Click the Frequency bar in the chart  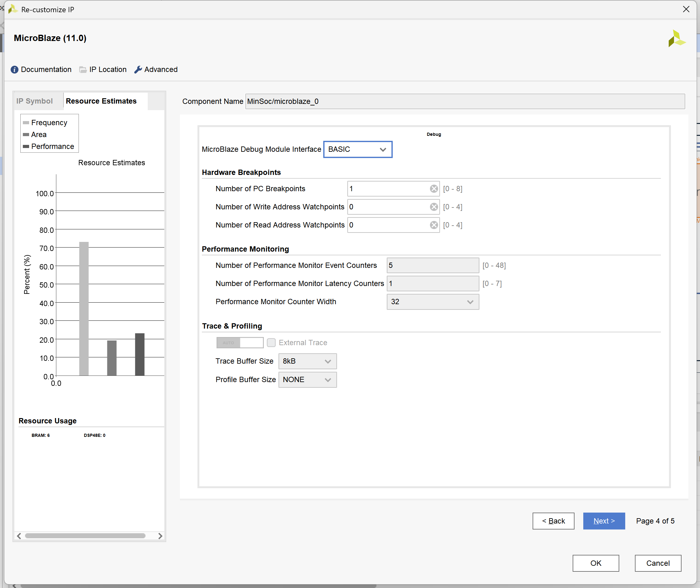(x=84, y=309)
